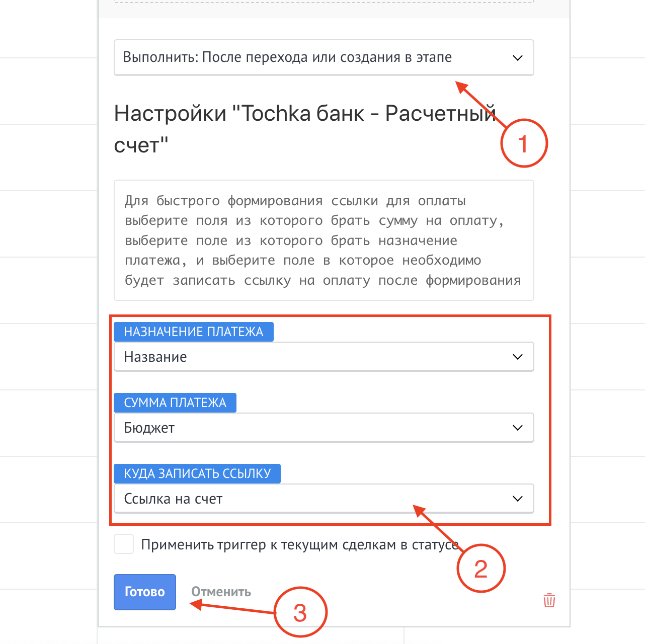This screenshot has height=644, width=645.
Task: Open the 'Ссылка на счет' dropdown
Action: pyautogui.click(x=324, y=499)
